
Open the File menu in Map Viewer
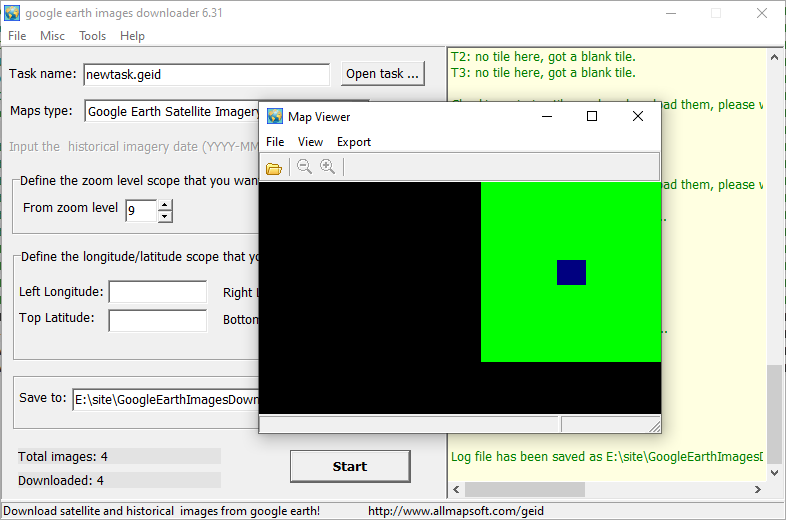[x=275, y=142]
